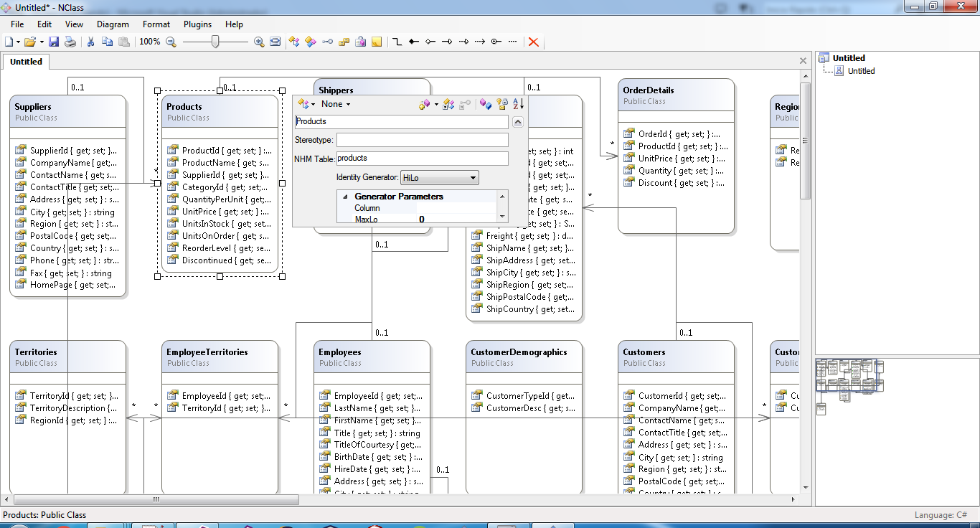Collapse the class editor chevron button
Image resolution: width=980 pixels, height=528 pixels.
click(x=518, y=122)
